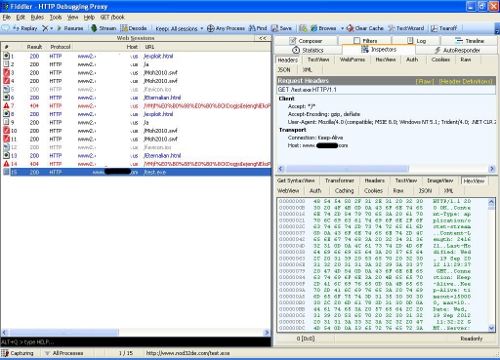This screenshot has width=500, height=360.
Task: Click the warning icon of session 14
Action: pyautogui.click(x=6, y=164)
